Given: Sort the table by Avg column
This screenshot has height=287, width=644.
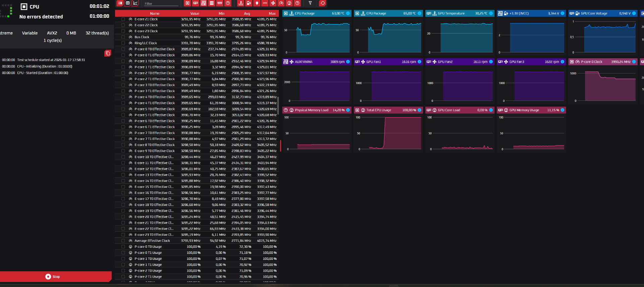Looking at the screenshot, I should click(x=247, y=13).
